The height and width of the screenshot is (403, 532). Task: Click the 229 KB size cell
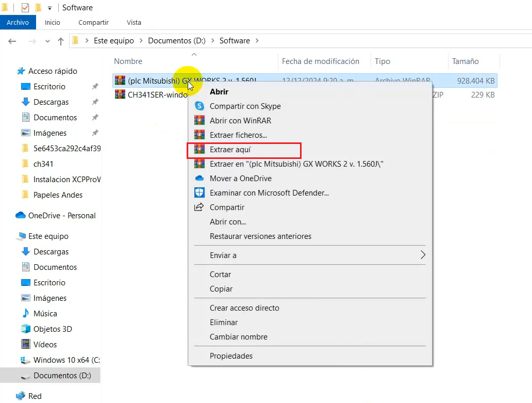[483, 95]
